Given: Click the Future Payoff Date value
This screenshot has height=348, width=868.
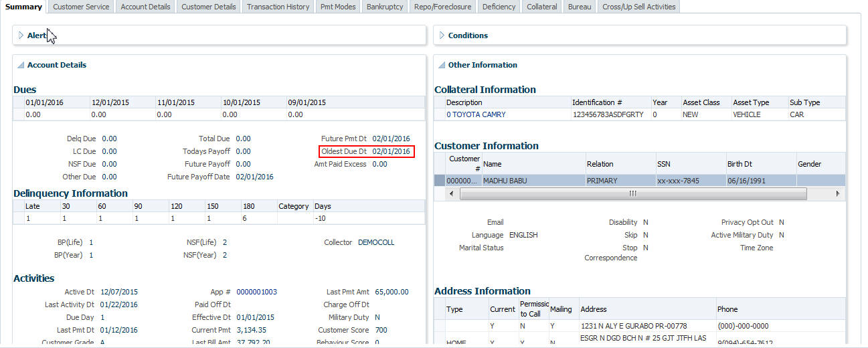Looking at the screenshot, I should (x=255, y=177).
